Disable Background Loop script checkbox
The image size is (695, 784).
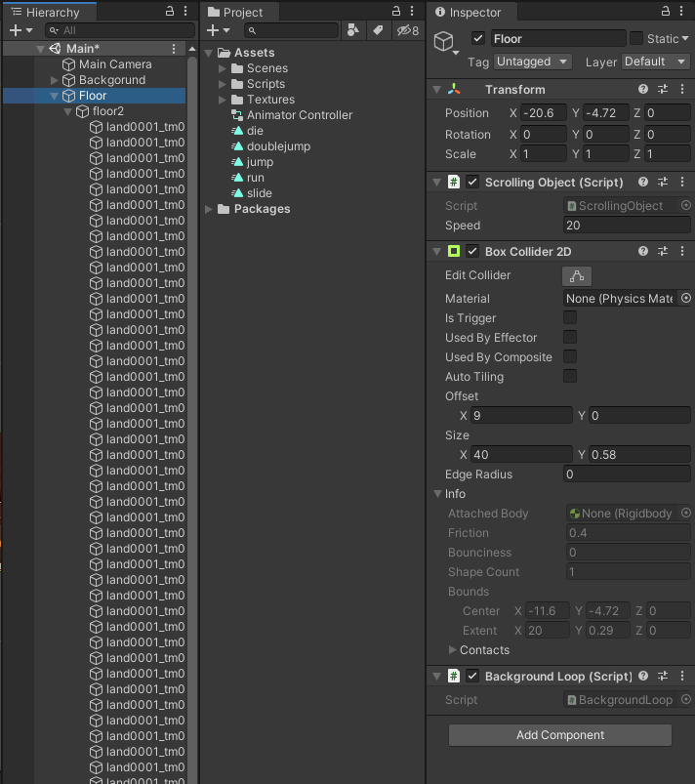point(472,676)
